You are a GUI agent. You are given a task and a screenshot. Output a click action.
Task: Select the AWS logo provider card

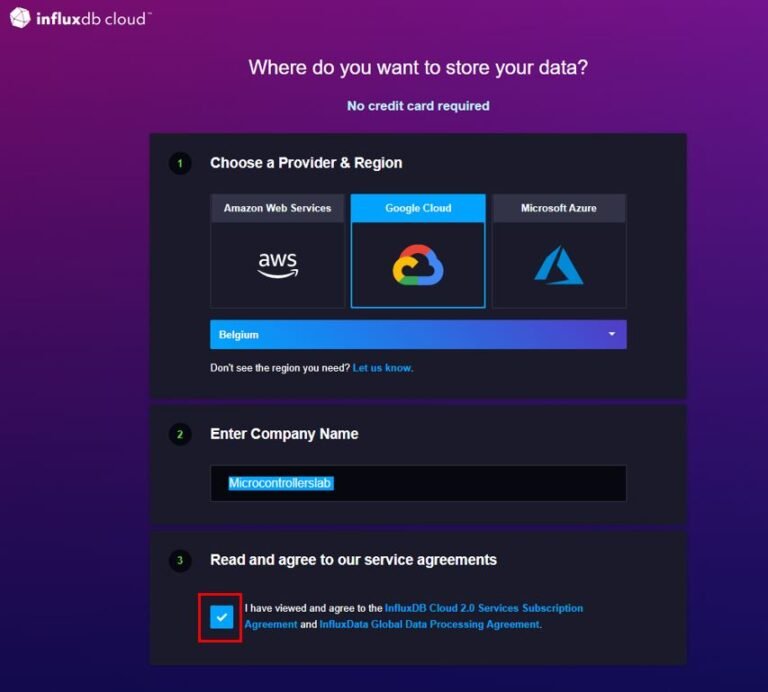tap(277, 264)
